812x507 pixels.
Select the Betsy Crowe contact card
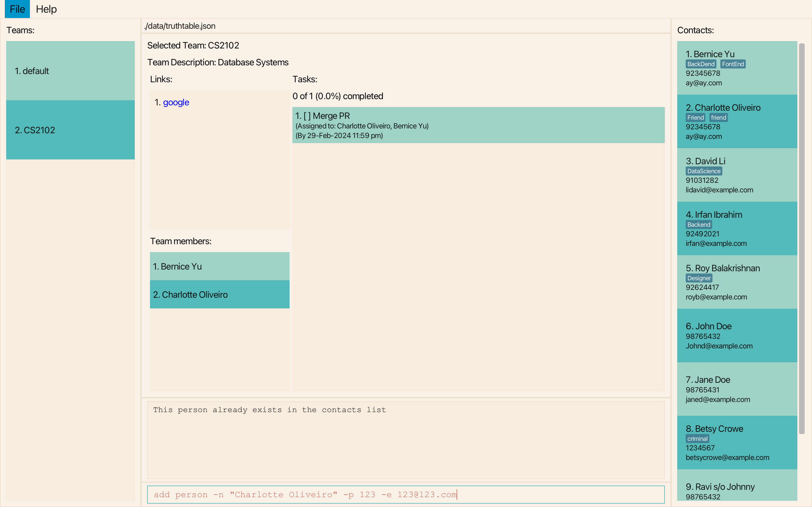[737, 442]
